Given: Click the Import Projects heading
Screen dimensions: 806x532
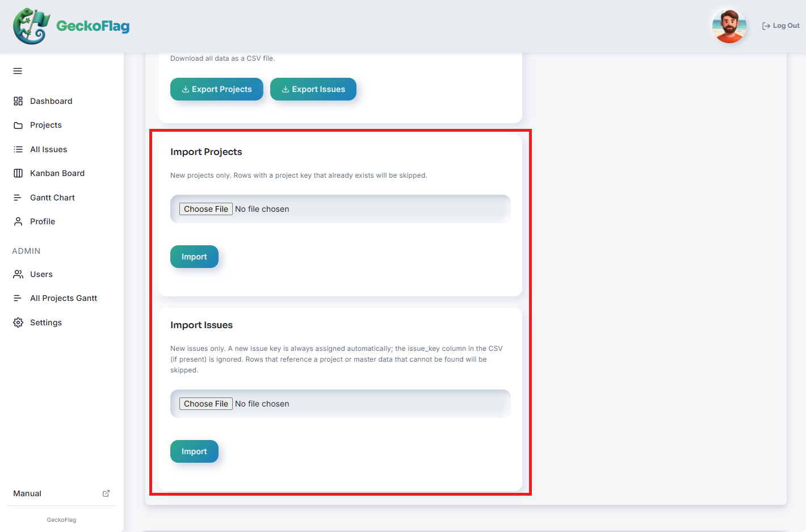Looking at the screenshot, I should coord(206,152).
